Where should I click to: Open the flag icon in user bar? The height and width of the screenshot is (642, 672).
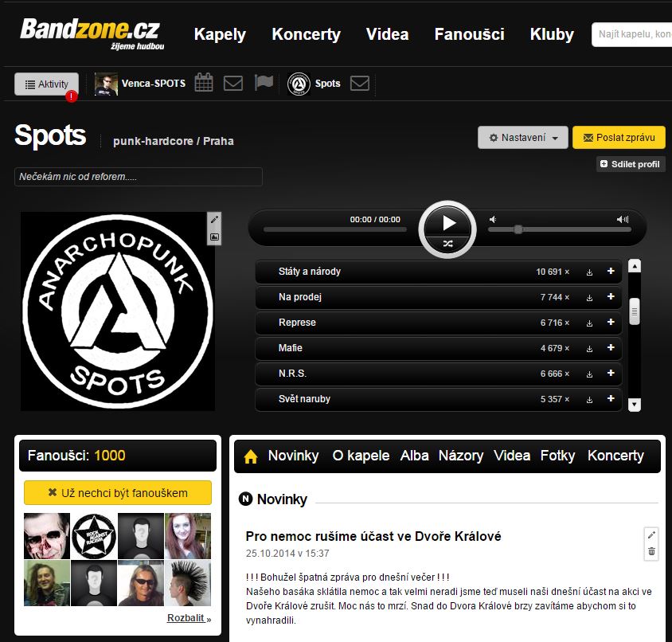(264, 82)
